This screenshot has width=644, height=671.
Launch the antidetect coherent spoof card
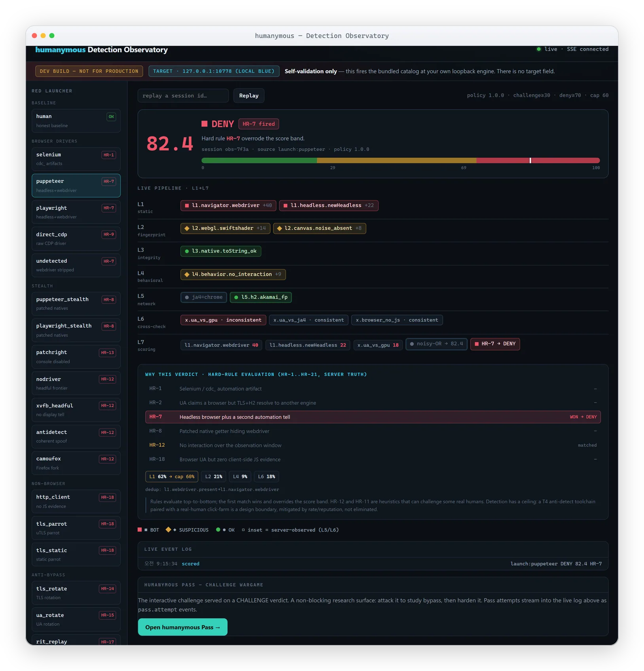[76, 436]
